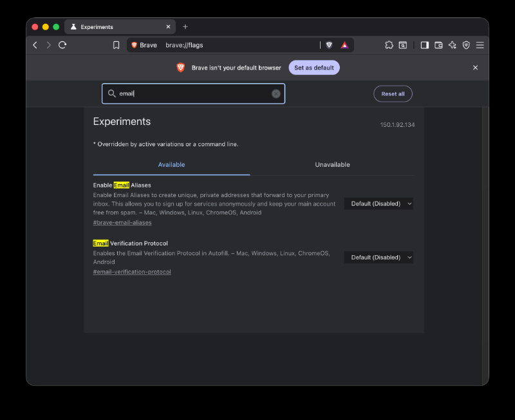Open the Brave Wallet icon
515x420 pixels.
click(438, 45)
